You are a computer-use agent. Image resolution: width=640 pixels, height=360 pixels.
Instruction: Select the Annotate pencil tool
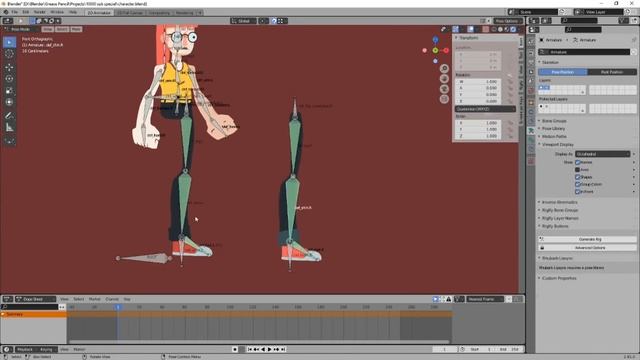click(9, 116)
